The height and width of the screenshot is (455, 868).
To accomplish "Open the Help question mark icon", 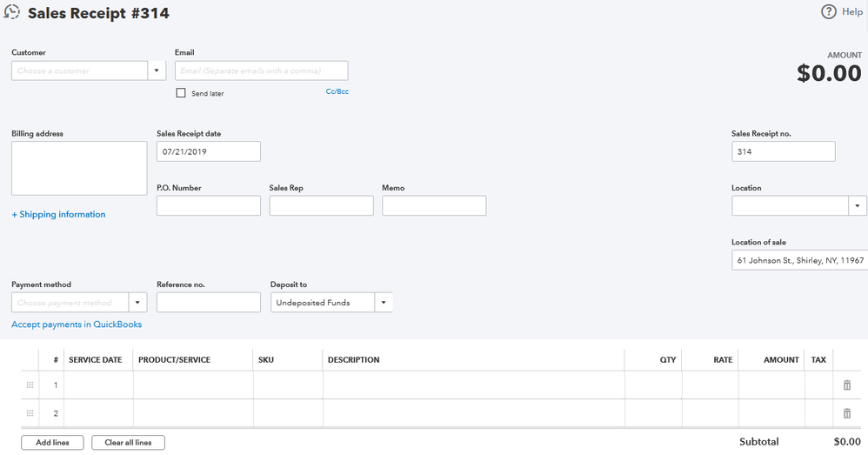I will coord(829,11).
